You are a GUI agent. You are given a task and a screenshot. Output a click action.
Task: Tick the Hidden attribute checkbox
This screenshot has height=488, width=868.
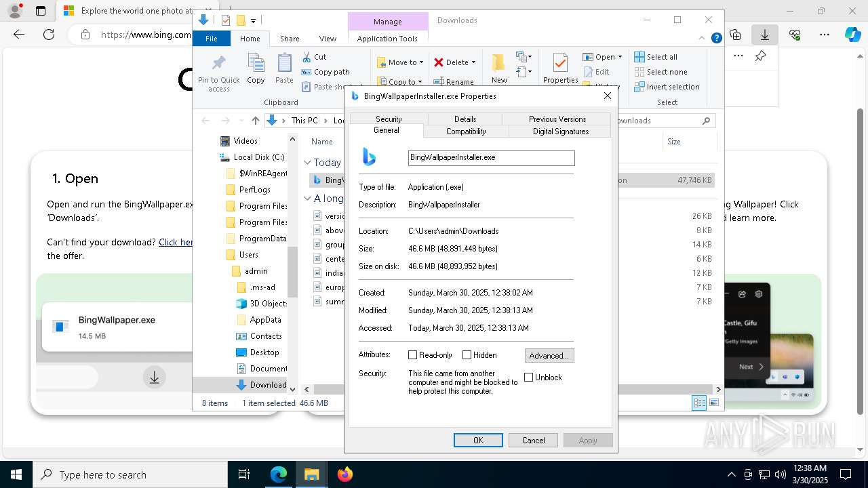point(467,355)
